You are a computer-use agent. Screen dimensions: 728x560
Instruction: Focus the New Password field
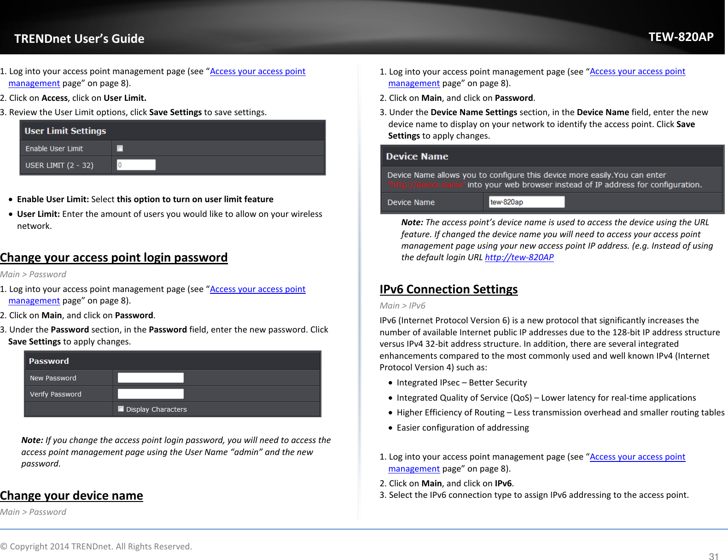[x=151, y=378]
